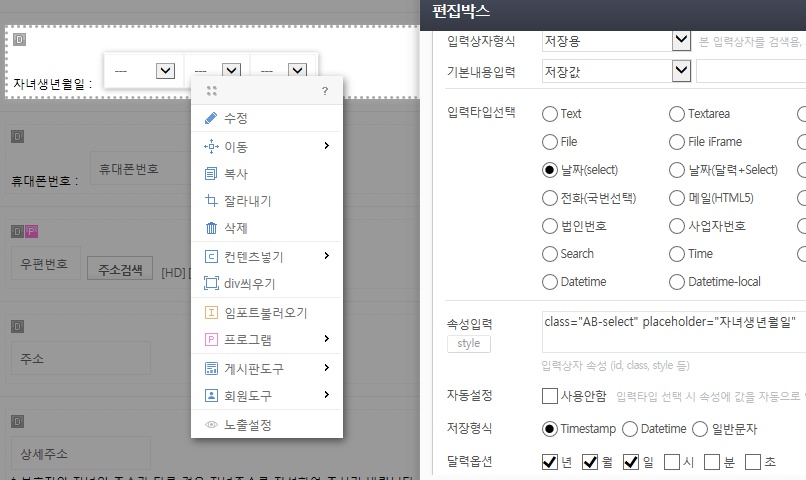The width and height of the screenshot is (806, 480).
Task: Choose div씌우기 from context menu
Action: point(248,283)
